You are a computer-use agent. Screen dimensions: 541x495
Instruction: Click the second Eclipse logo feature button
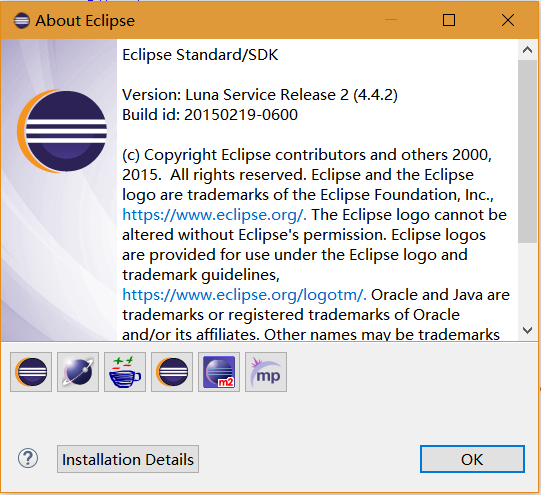pos(172,372)
